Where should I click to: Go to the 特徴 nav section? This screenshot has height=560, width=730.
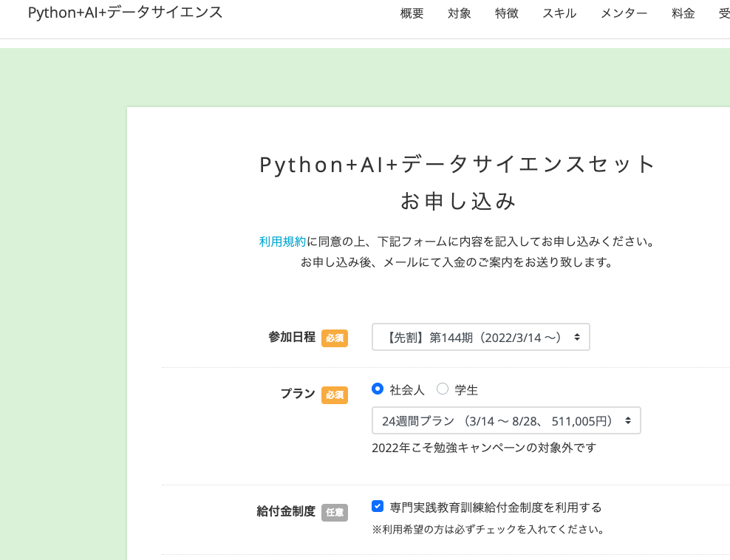[507, 13]
